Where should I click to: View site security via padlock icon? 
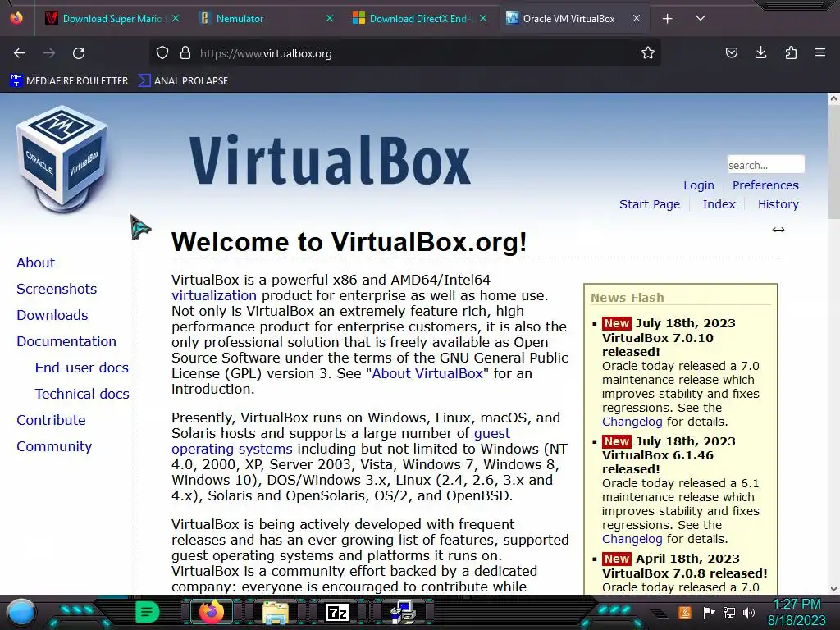click(185, 53)
